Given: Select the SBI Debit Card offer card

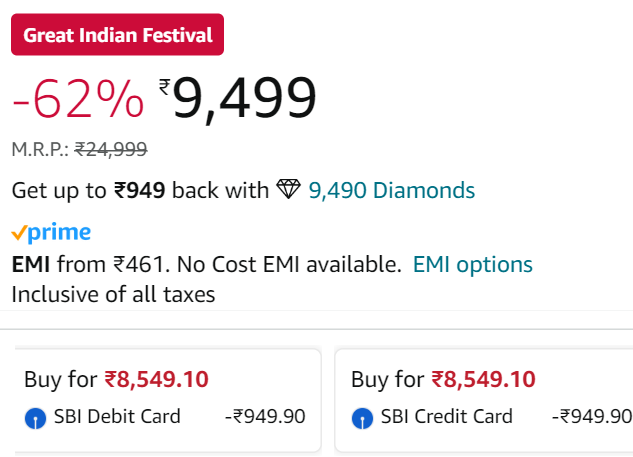Looking at the screenshot, I should [168, 400].
